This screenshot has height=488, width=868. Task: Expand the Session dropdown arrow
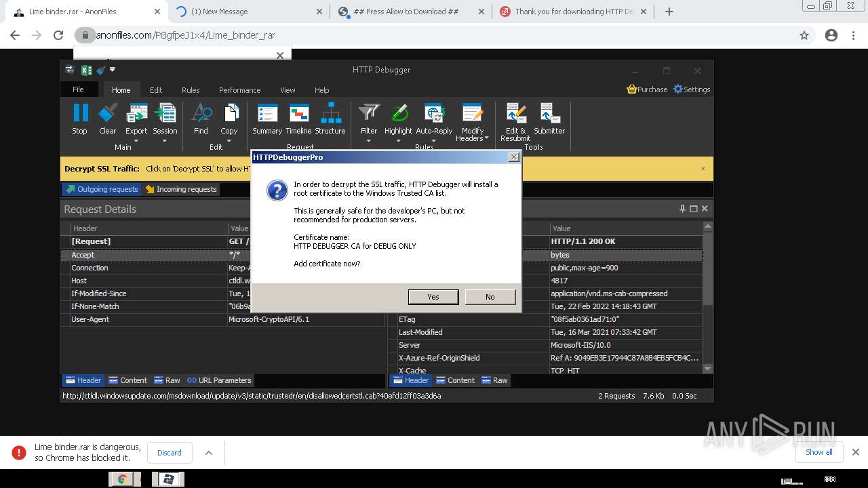pos(165,141)
